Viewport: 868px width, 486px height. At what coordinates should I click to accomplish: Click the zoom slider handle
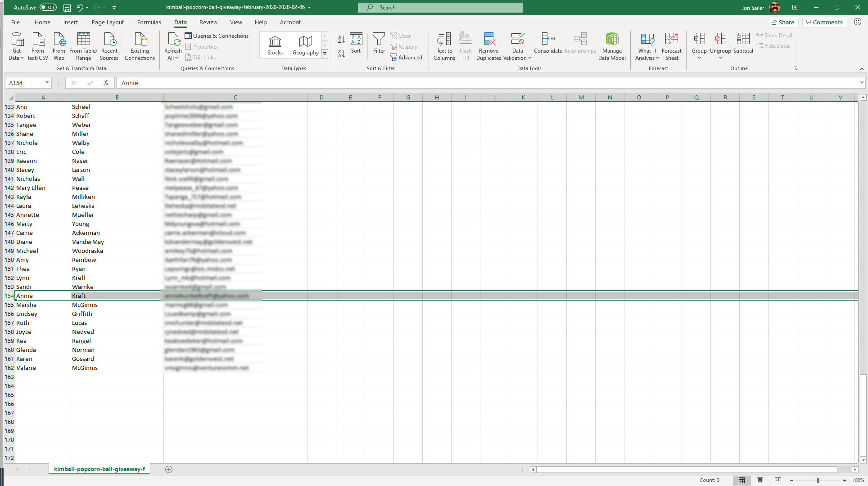(818, 480)
